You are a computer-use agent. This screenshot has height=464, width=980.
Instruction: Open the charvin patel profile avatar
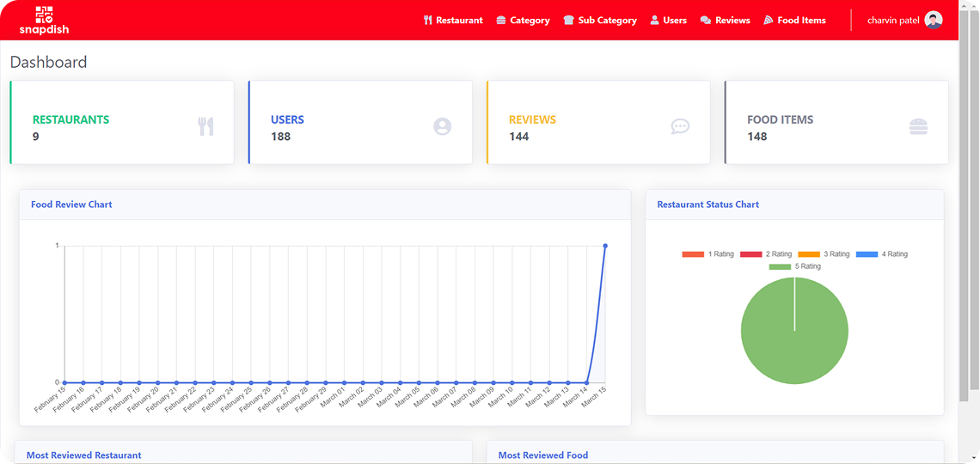point(933,20)
